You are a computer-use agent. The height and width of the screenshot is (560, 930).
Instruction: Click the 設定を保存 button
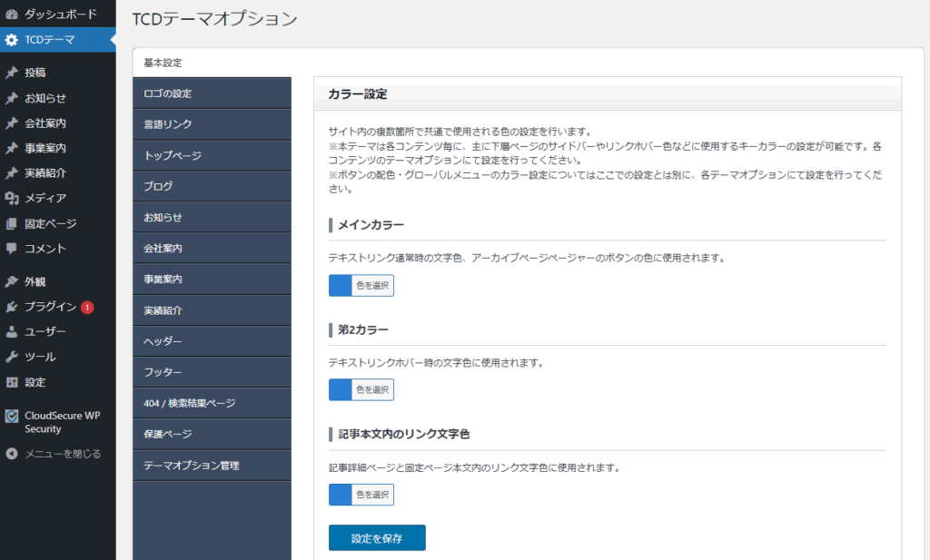[x=376, y=538]
